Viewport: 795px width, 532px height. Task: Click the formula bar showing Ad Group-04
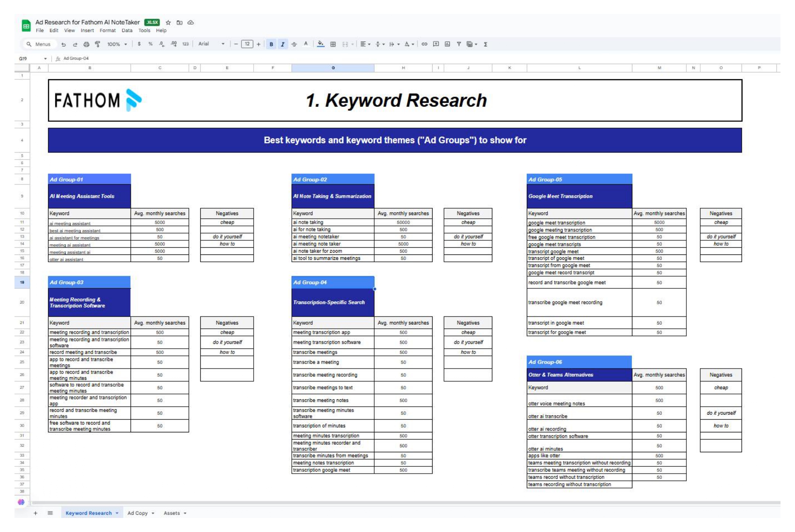[x=76, y=58]
